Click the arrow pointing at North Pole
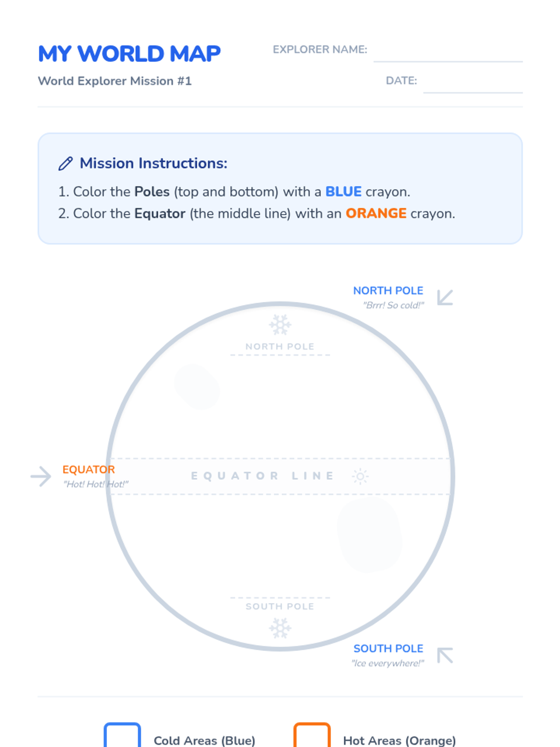The height and width of the screenshot is (747, 560). [445, 297]
